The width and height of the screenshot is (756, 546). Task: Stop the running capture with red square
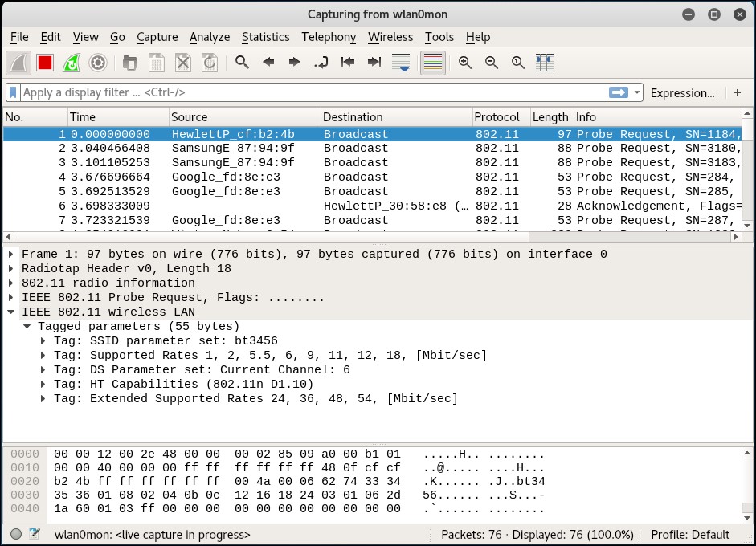[x=45, y=63]
